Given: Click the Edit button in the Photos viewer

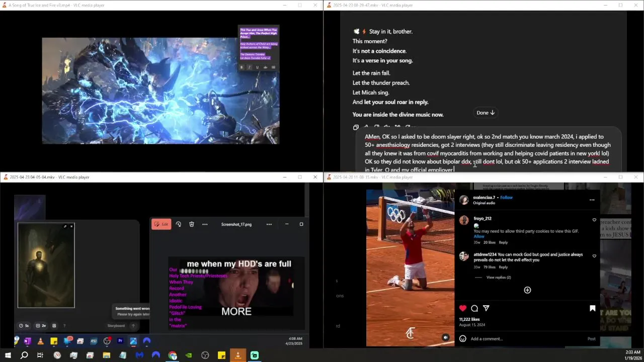Looking at the screenshot, I should (162, 224).
